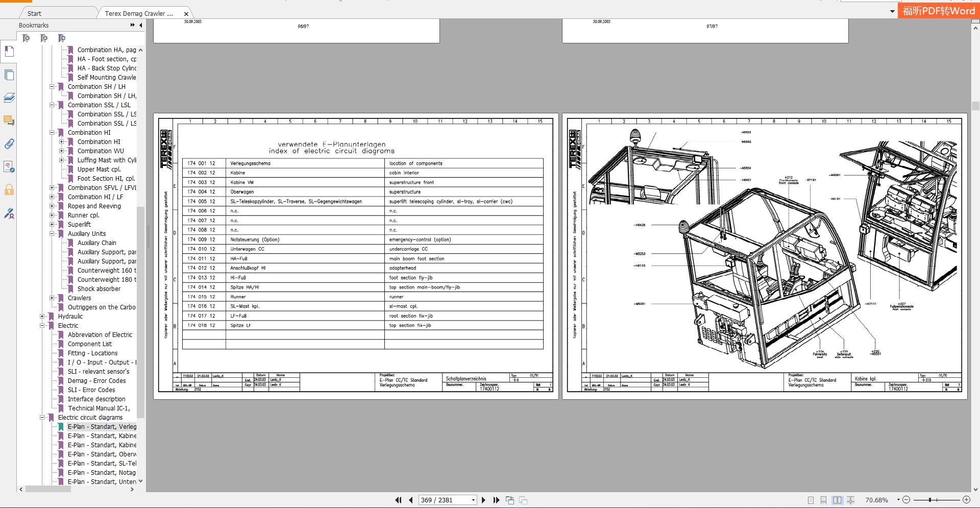The width and height of the screenshot is (980, 508).
Task: Expand all bookmarks double-arrow icon
Action: [x=133, y=25]
